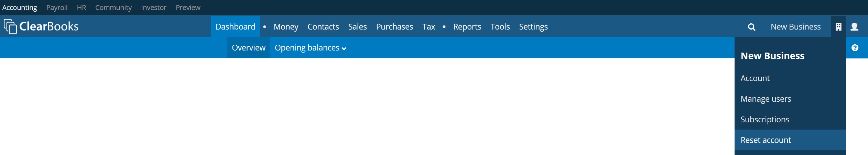
Task: Click the business building icon
Action: click(838, 26)
